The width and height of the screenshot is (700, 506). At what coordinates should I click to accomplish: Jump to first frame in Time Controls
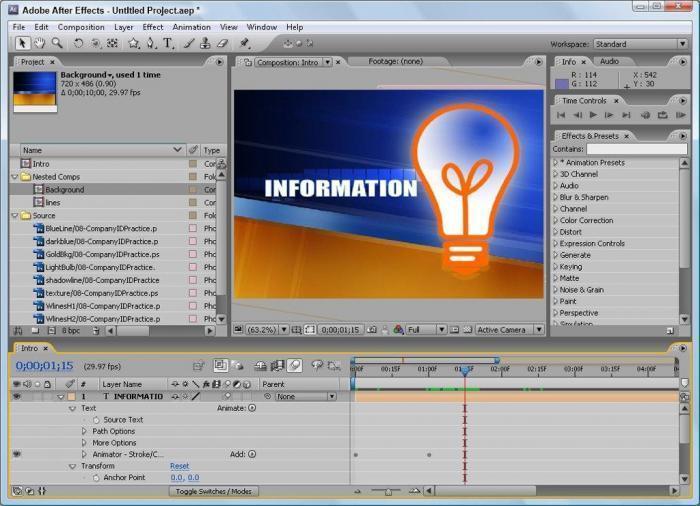561,115
